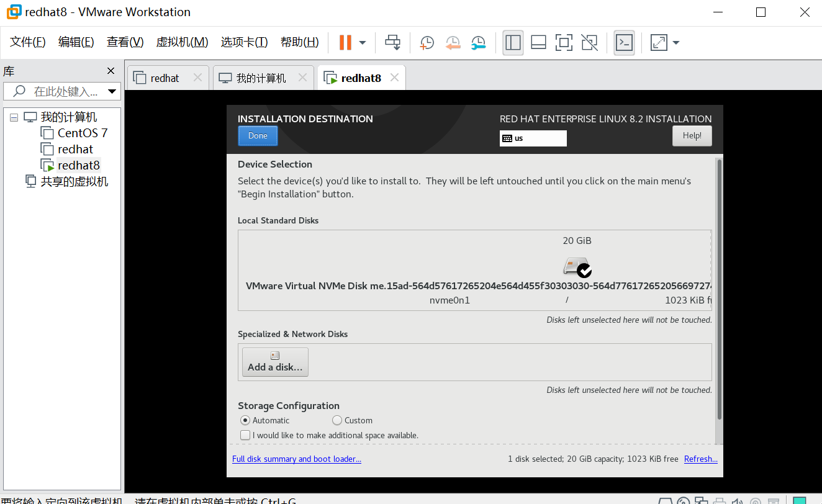Click the library search input field
This screenshot has width=822, height=504.
(x=61, y=91)
